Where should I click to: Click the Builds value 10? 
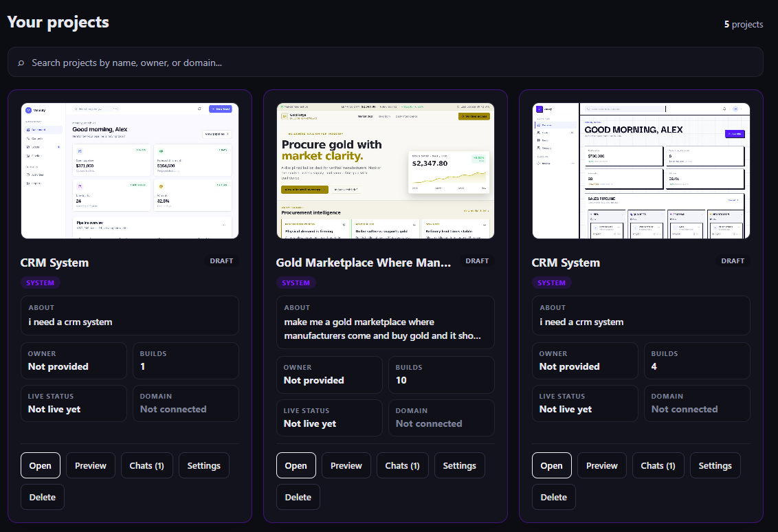coord(401,380)
